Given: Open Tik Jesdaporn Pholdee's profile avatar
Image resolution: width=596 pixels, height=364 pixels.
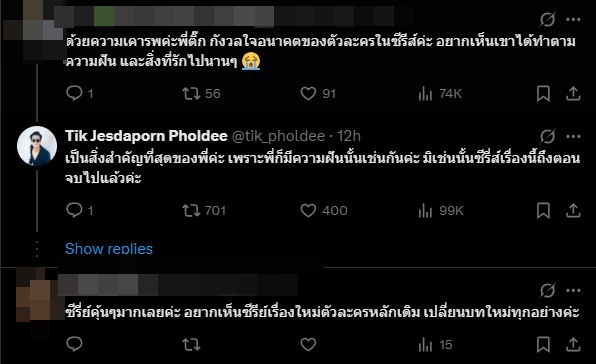Looking at the screenshot, I should click(x=37, y=146).
